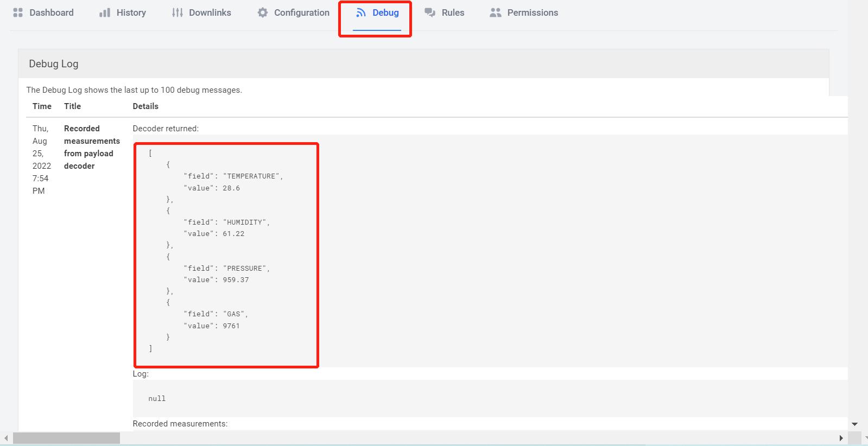Screen dimensions: 868x446
Task: Click the TEMPERATURE field line
Action: (233, 176)
